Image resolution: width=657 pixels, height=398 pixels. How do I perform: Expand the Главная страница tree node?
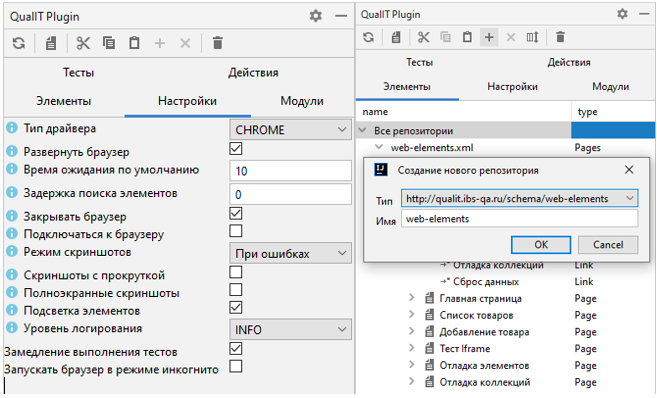click(x=411, y=298)
